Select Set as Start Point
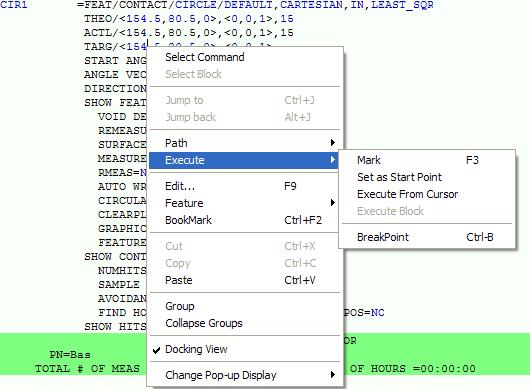Image resolution: width=530 pixels, height=389 pixels. click(x=427, y=177)
